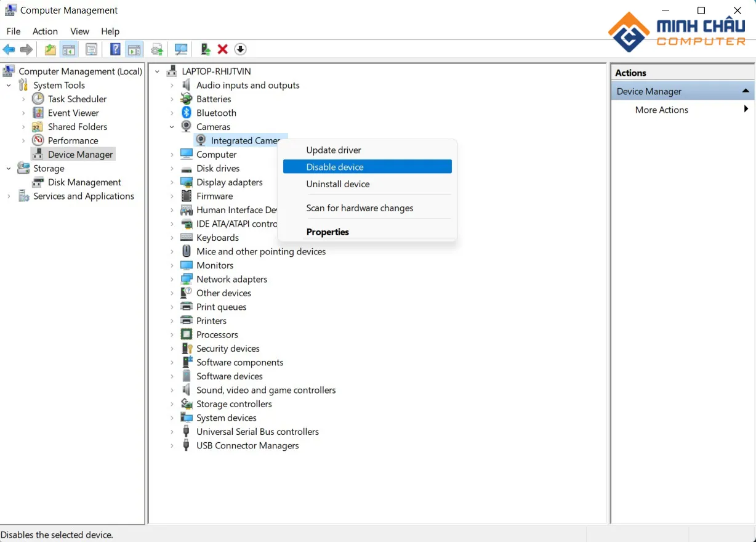Screen dimensions: 756x542
Task: Collapse the Device Manager actions header
Action: coord(746,91)
